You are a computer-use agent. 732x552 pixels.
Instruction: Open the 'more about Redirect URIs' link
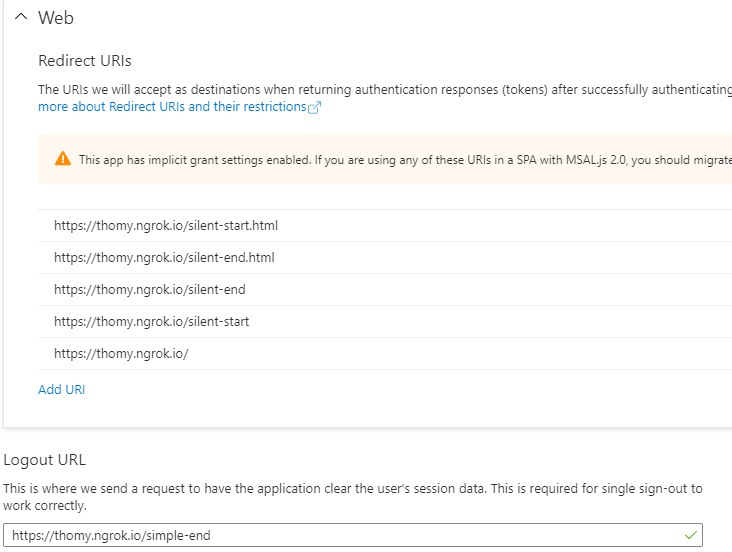172,107
